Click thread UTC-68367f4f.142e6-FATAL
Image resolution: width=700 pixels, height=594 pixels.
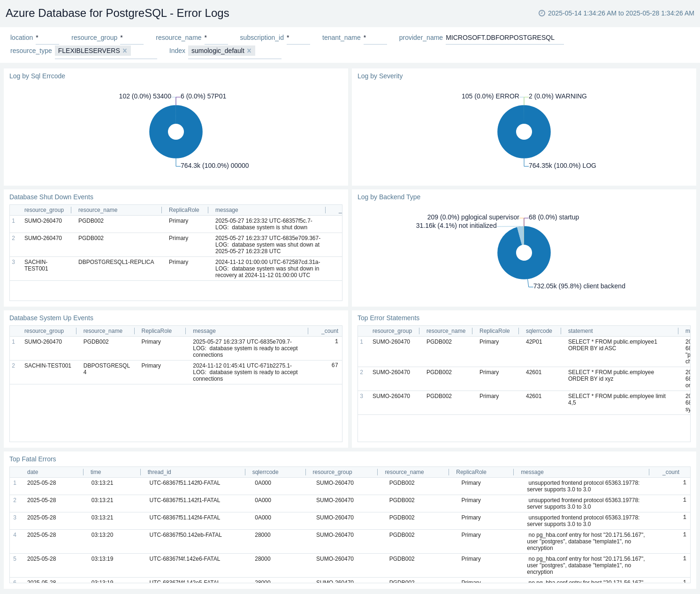tap(184, 559)
